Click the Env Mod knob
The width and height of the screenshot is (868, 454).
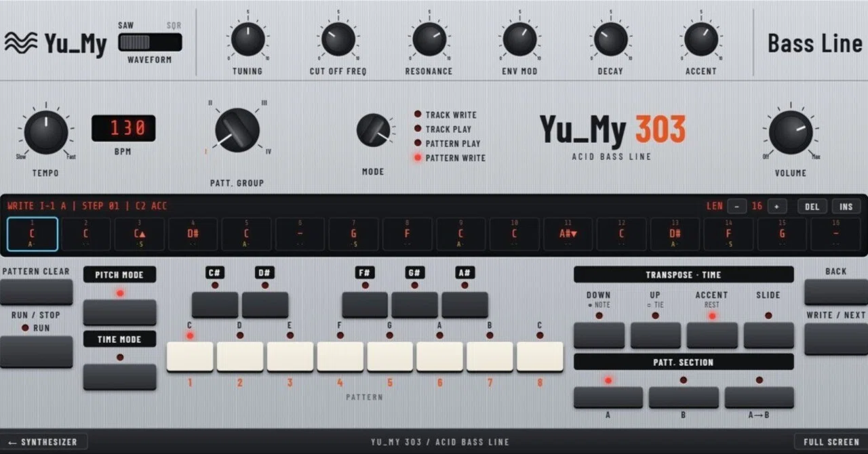519,39
